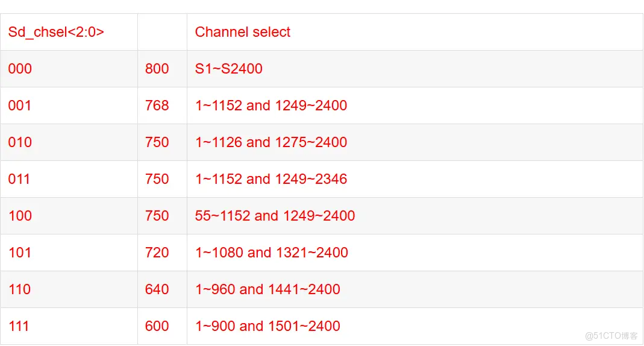
Task: Click the "011" code cell
Action: [x=19, y=179]
